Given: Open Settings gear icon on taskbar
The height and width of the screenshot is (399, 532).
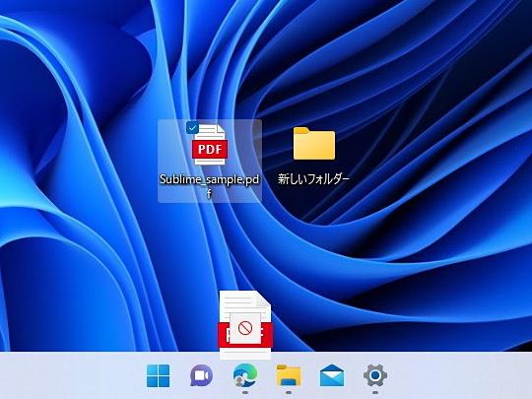Looking at the screenshot, I should pos(375,375).
